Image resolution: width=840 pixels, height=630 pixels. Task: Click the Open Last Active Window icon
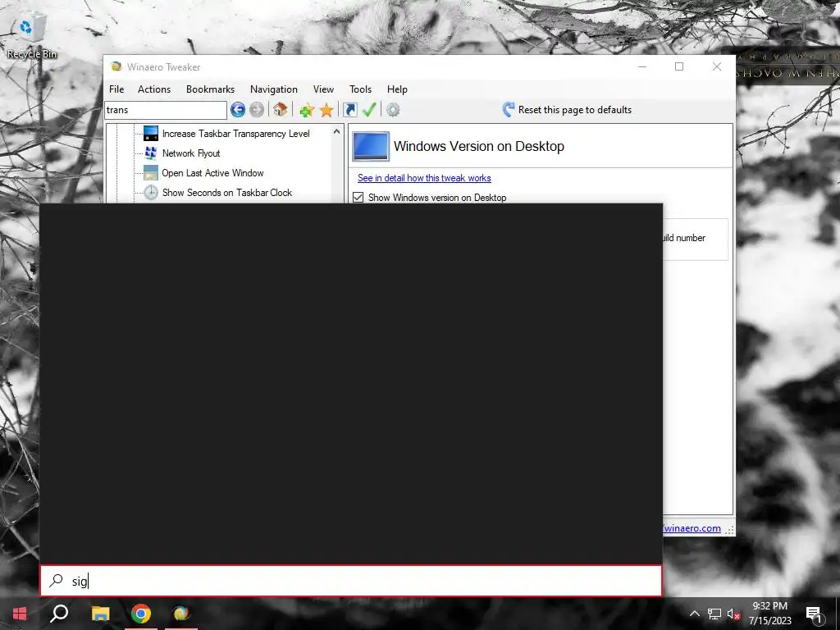(151, 173)
